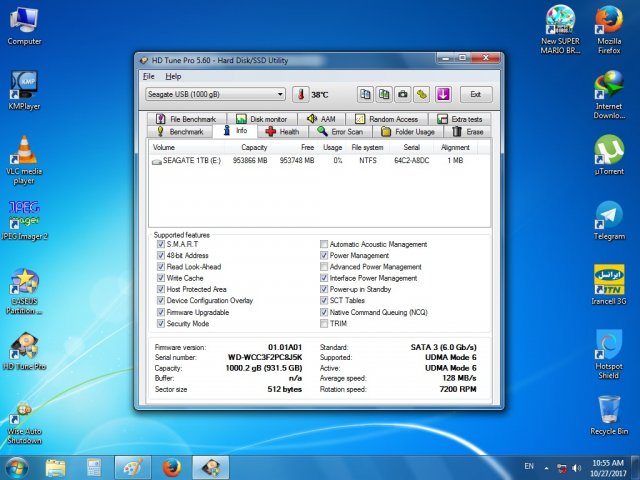Click the copy info to clipboard icon
The height and width of the screenshot is (480, 640).
(x=366, y=94)
